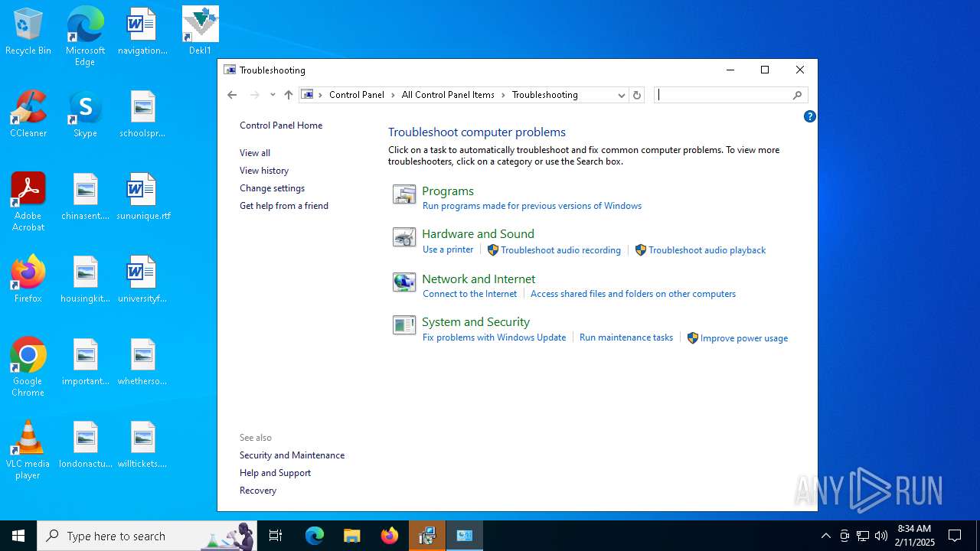
Task: Click Get help from a friend
Action: (x=284, y=206)
